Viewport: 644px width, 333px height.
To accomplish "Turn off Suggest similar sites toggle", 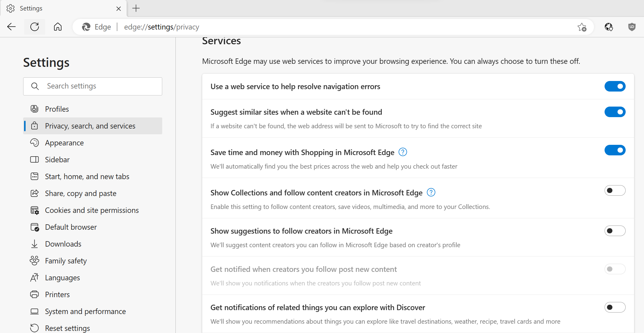I will pos(615,112).
